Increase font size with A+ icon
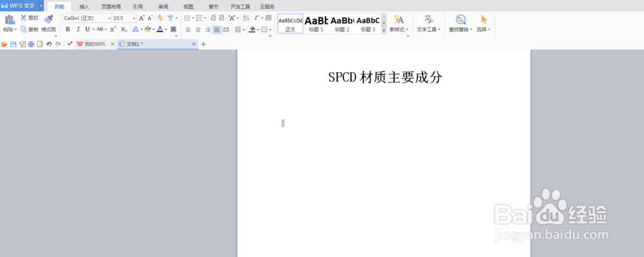 [141, 18]
